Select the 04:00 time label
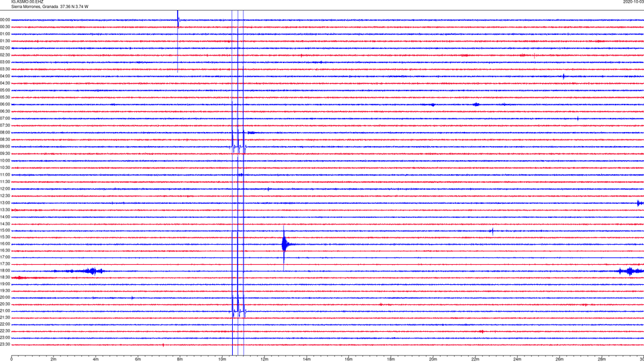 (5, 76)
